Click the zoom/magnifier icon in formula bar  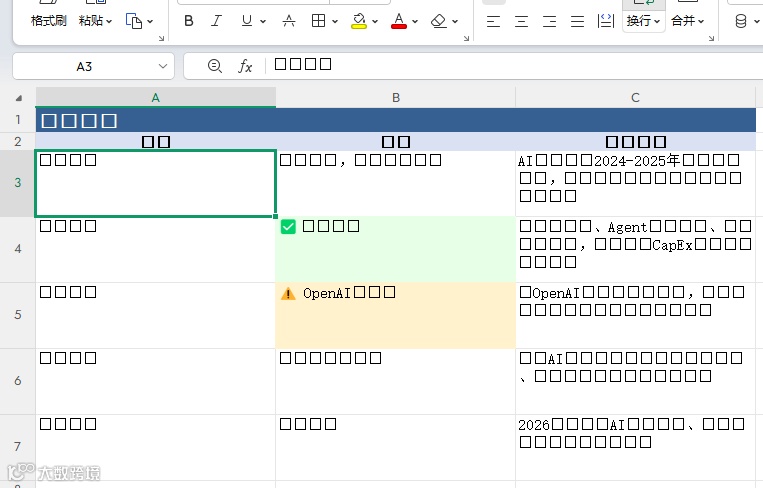pos(215,66)
